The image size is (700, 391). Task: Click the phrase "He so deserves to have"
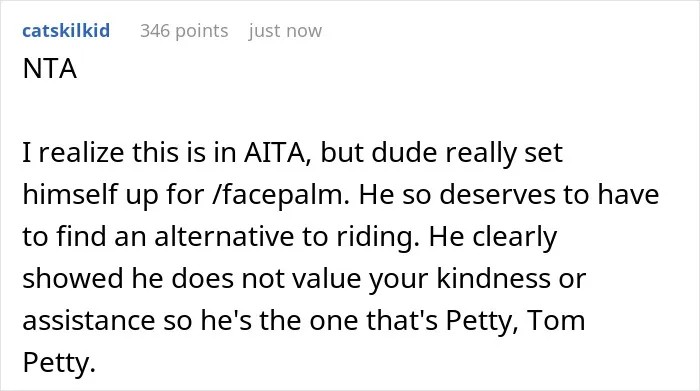click(x=509, y=195)
